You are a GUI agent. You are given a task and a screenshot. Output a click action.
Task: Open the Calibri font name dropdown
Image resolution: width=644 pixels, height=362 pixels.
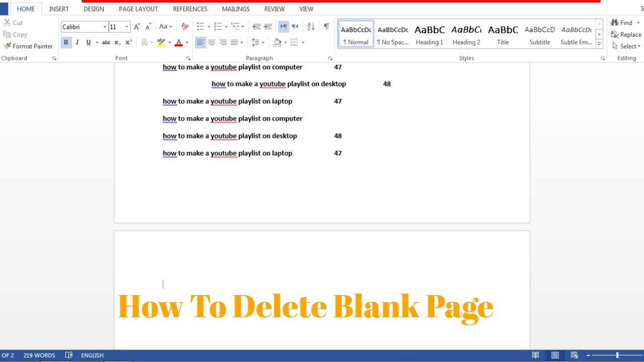coord(105,27)
